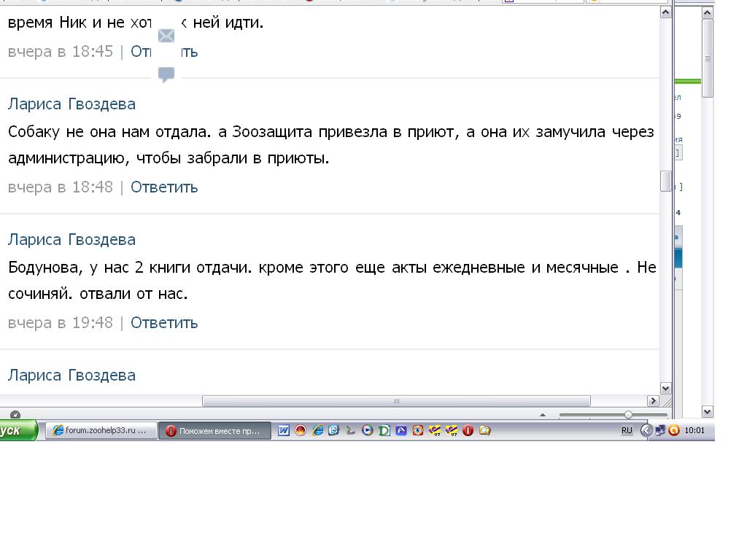Launch Microsoft Word from quick launch
747x560 pixels.
pyautogui.click(x=284, y=430)
